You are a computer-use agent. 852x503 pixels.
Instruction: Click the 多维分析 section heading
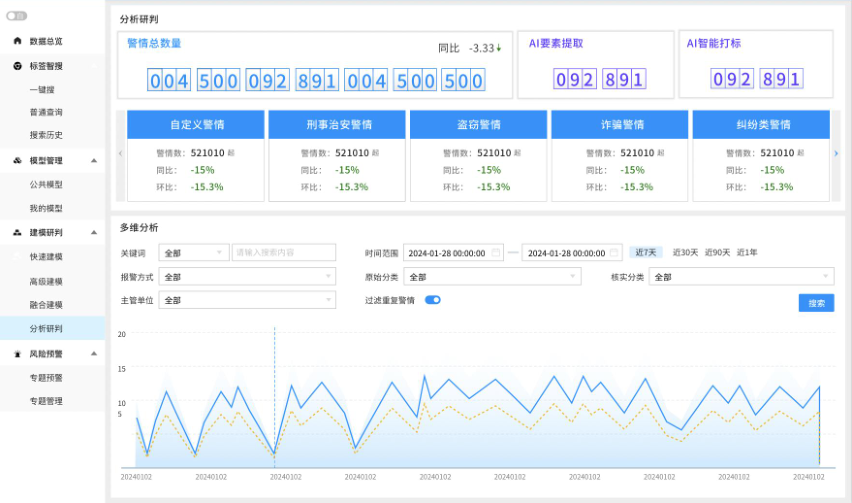[139, 228]
